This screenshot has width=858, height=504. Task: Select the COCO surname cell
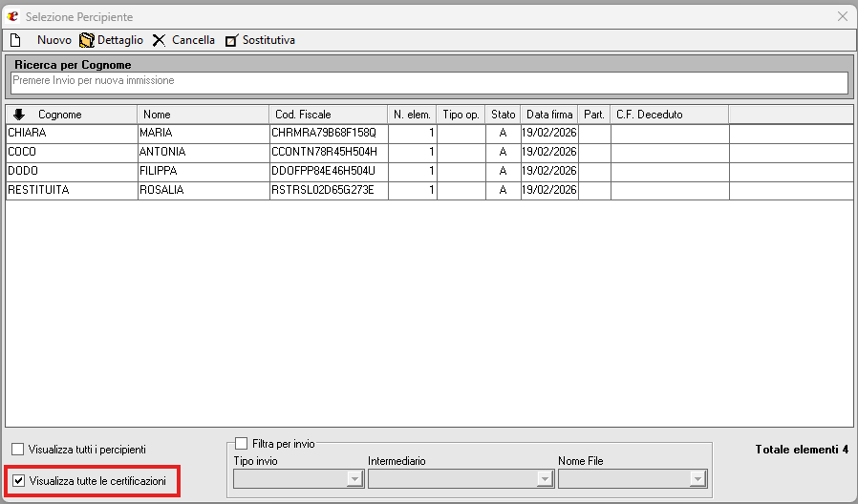pos(72,152)
